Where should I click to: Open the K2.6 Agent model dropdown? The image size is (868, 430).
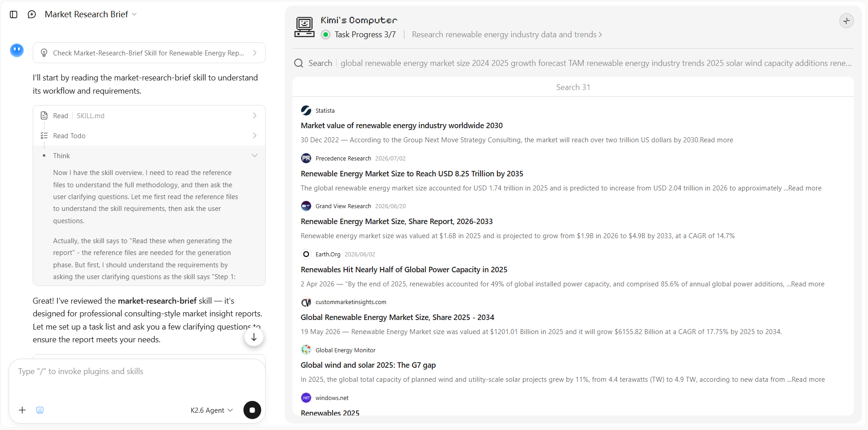pos(212,410)
